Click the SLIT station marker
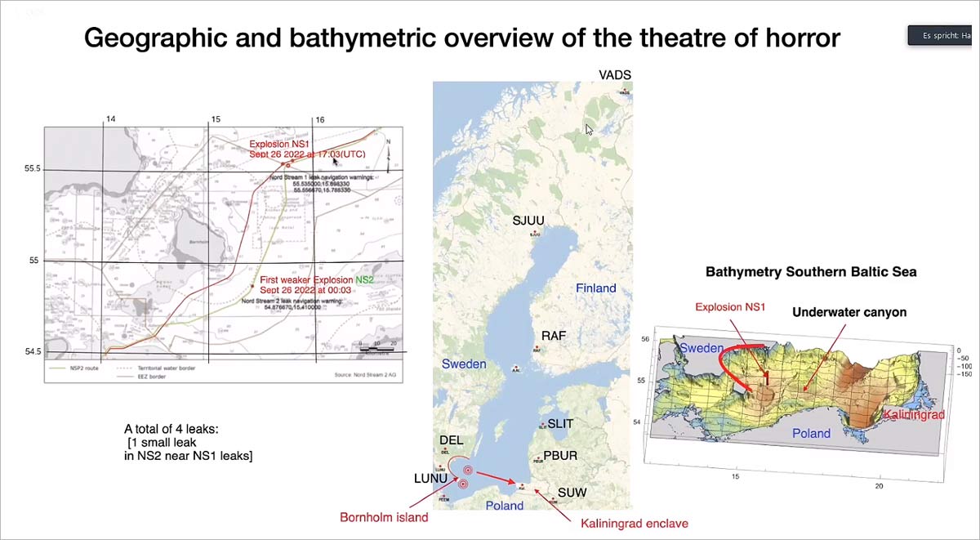This screenshot has width=980, height=540. pyautogui.click(x=542, y=426)
